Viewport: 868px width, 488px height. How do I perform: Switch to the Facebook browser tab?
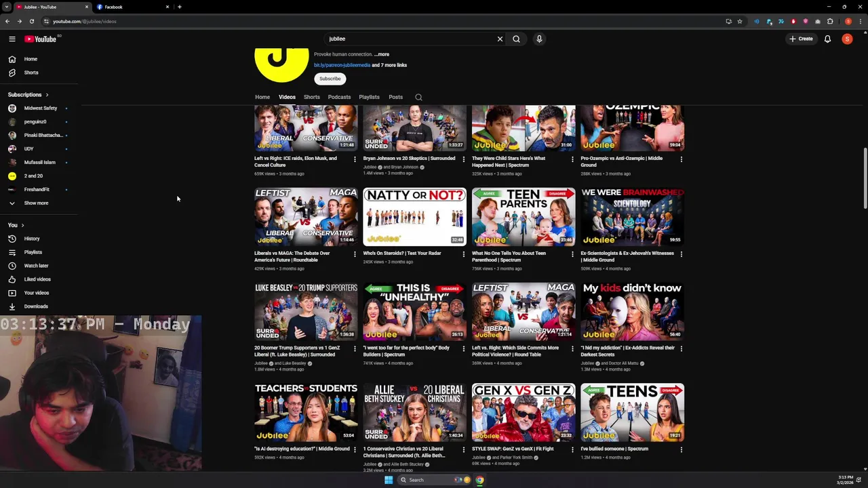pyautogui.click(x=132, y=7)
